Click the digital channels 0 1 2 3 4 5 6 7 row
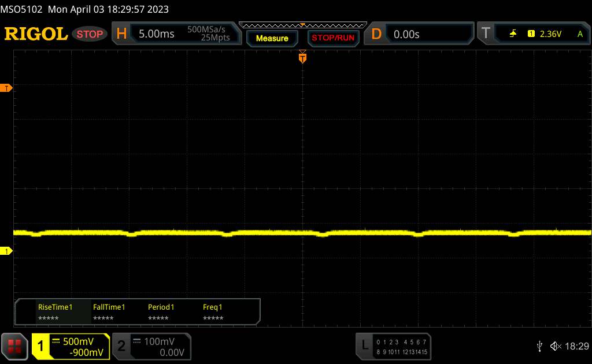This screenshot has width=592, height=364. tap(401, 342)
